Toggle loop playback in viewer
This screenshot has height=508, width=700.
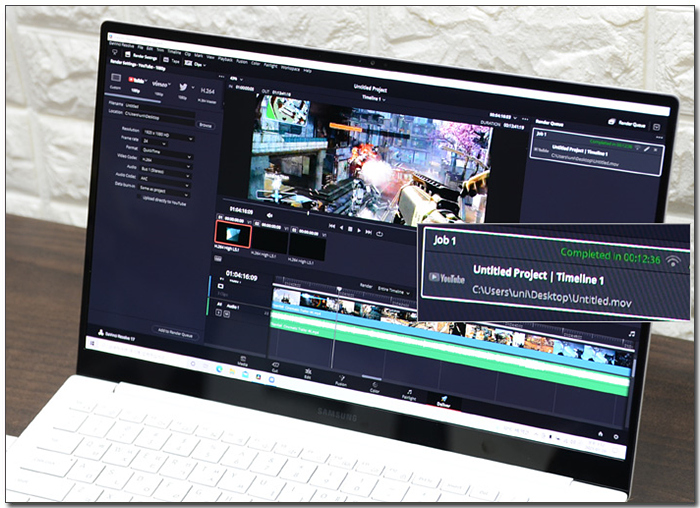[x=379, y=233]
